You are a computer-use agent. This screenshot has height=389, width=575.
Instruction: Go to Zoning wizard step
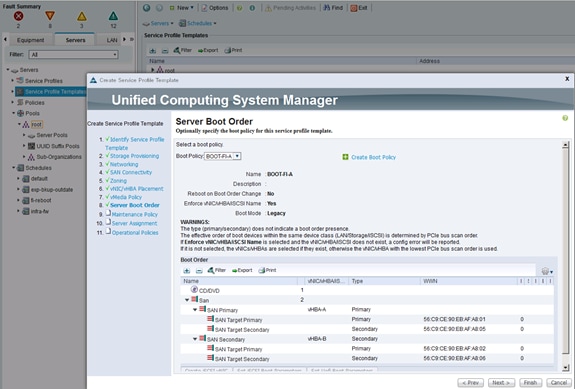click(x=118, y=181)
